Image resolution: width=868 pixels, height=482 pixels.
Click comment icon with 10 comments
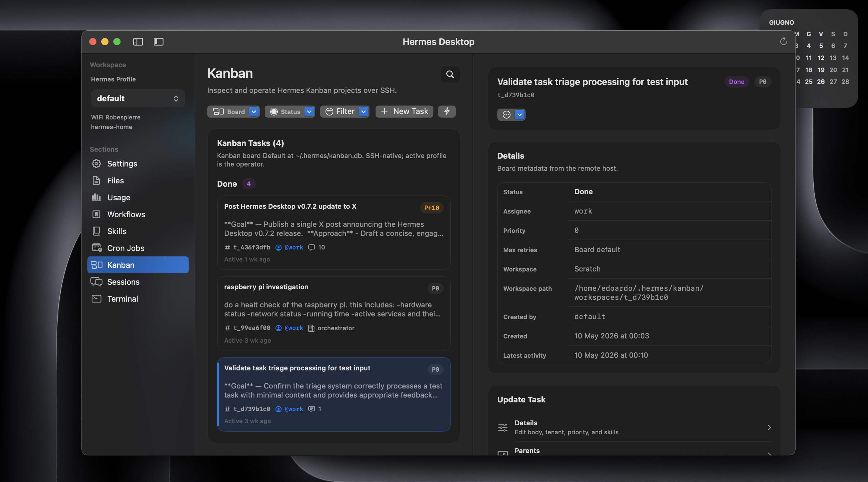[x=312, y=247]
